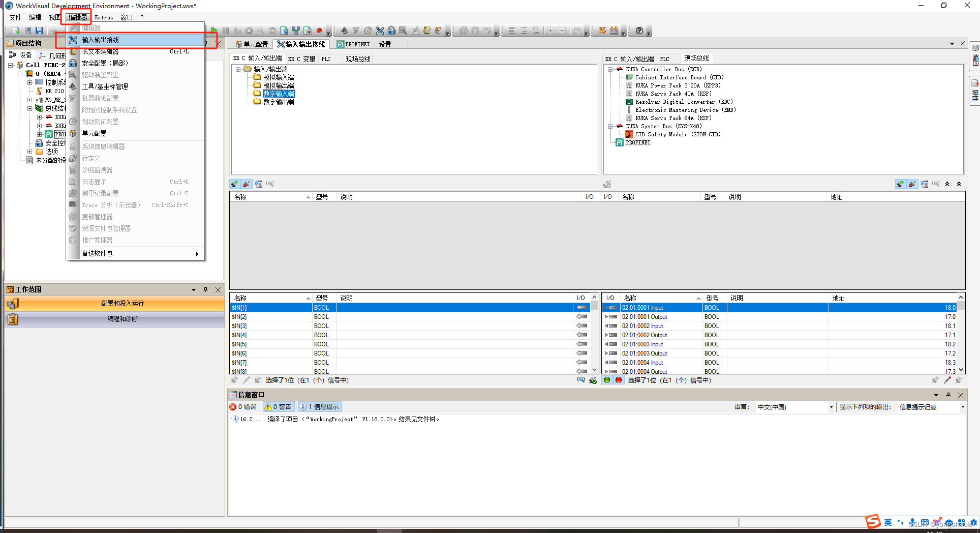Open left 现场总线 tab
The image size is (980, 533).
point(358,59)
